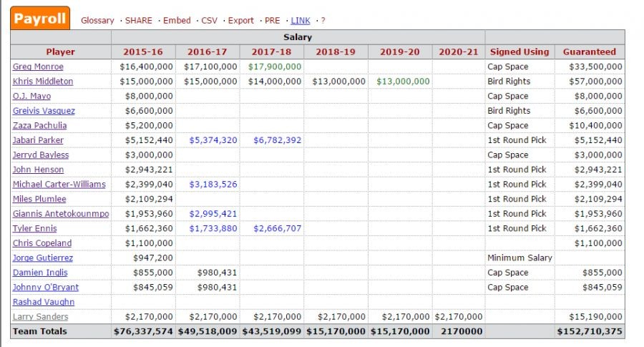This screenshot has width=644, height=347.
Task: Click the SHARE option
Action: [139, 21]
